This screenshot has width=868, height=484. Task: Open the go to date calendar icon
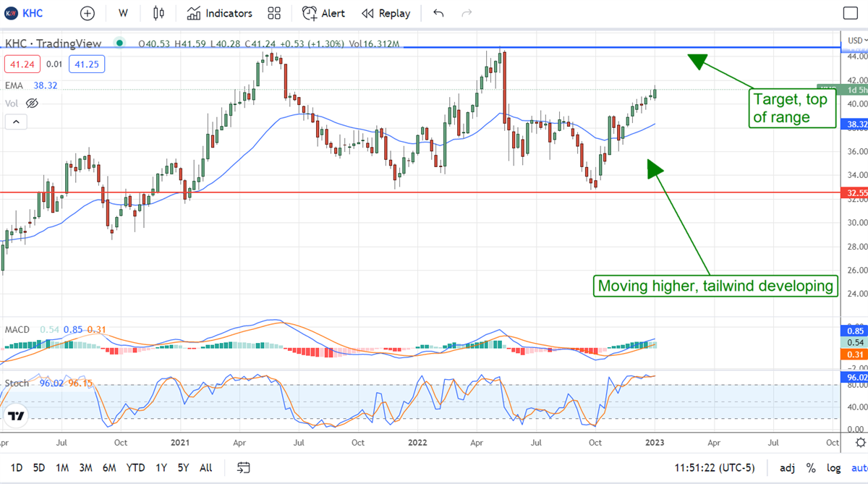pyautogui.click(x=244, y=467)
